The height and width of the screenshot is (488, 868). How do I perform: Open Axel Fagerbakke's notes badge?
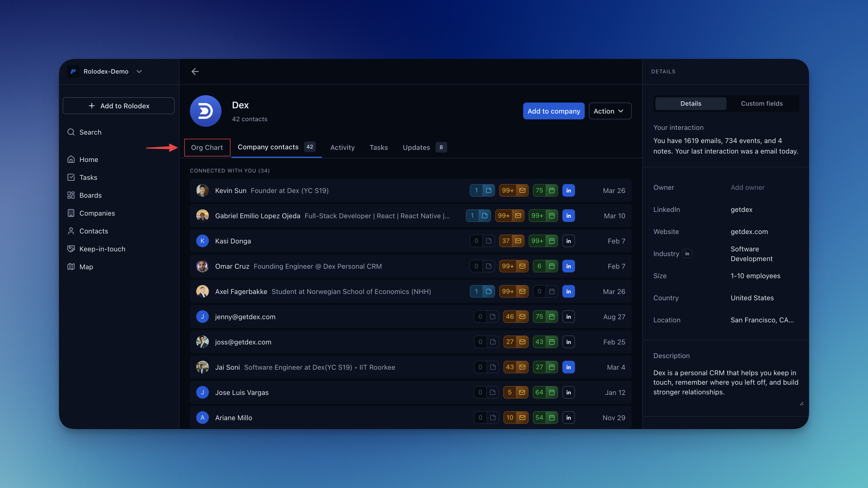(x=482, y=292)
